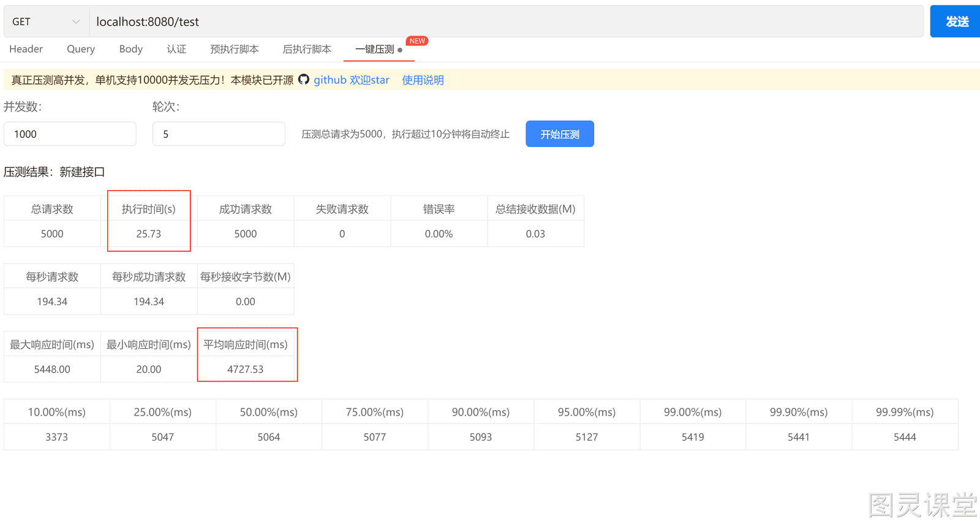The width and height of the screenshot is (980, 521).
Task: Click the 90.00%(ms) percentile value 5093
Action: click(481, 437)
